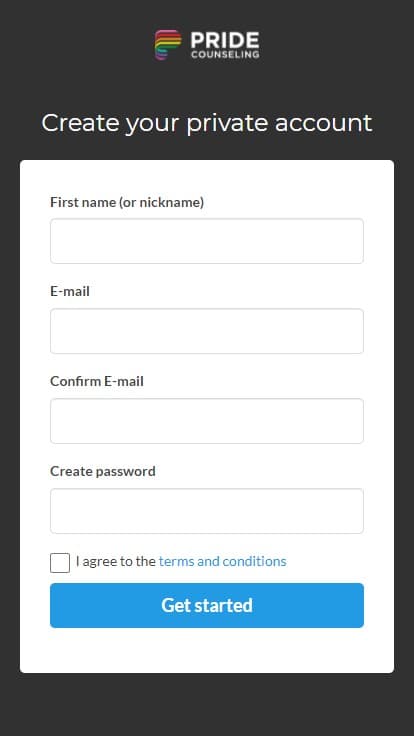Select the E-mail input box
The width and height of the screenshot is (414, 736).
[207, 331]
